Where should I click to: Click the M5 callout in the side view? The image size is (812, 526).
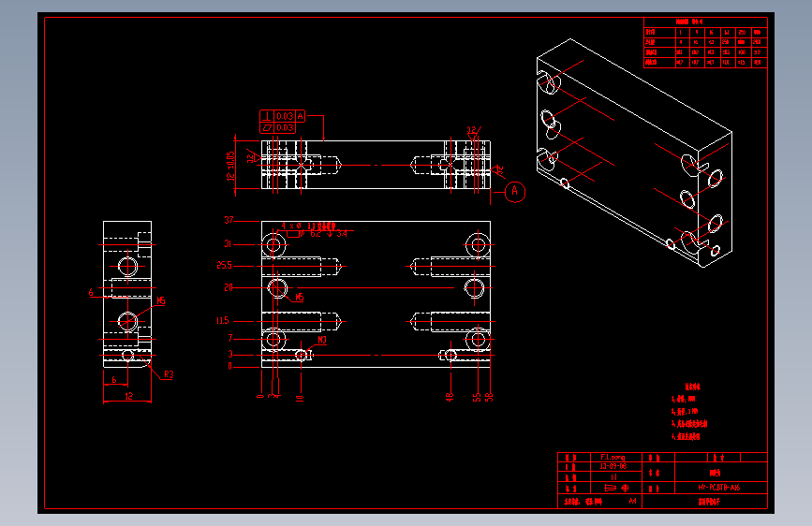[160, 300]
